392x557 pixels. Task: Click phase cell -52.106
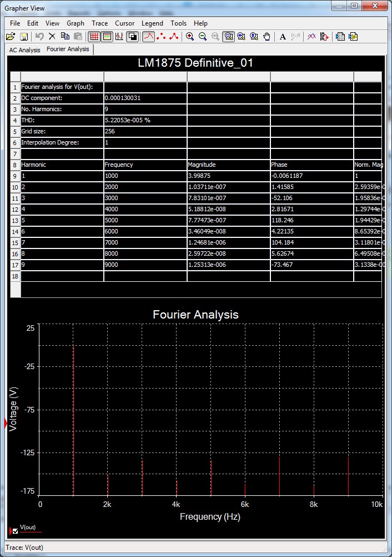[312, 198]
